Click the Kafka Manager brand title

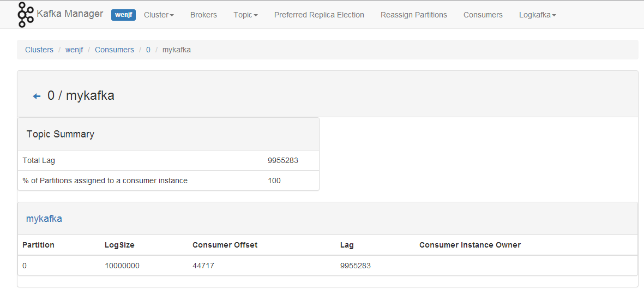70,14
